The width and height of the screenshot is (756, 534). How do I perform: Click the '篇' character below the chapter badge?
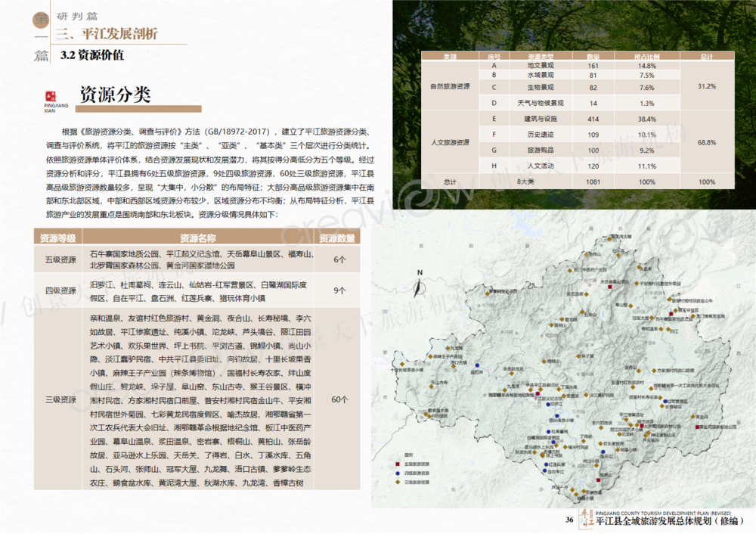[x=40, y=56]
